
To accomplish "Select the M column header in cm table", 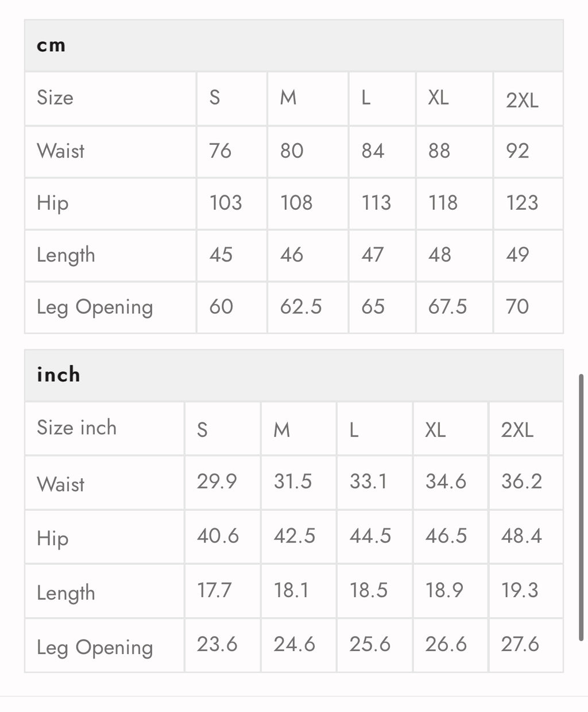I will click(288, 98).
